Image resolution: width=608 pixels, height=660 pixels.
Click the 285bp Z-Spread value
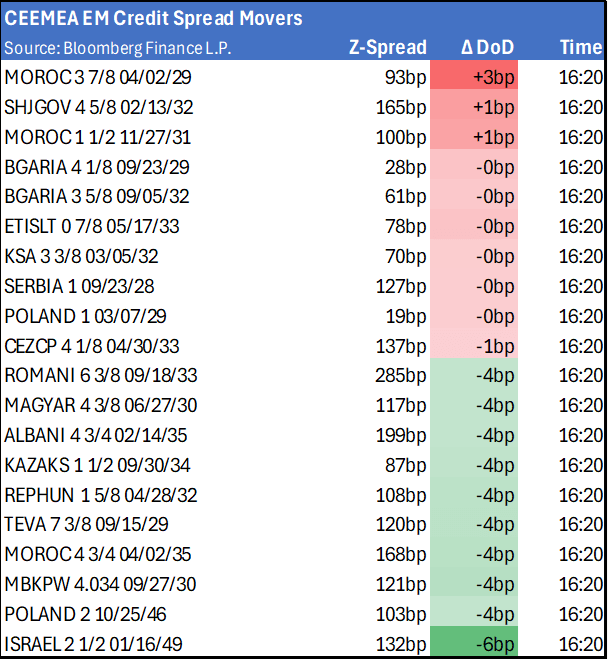(402, 376)
